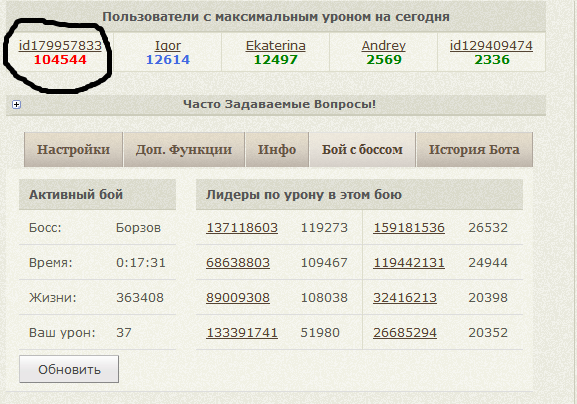
Task: Open damage leader 26685294 link
Action: tap(405, 333)
